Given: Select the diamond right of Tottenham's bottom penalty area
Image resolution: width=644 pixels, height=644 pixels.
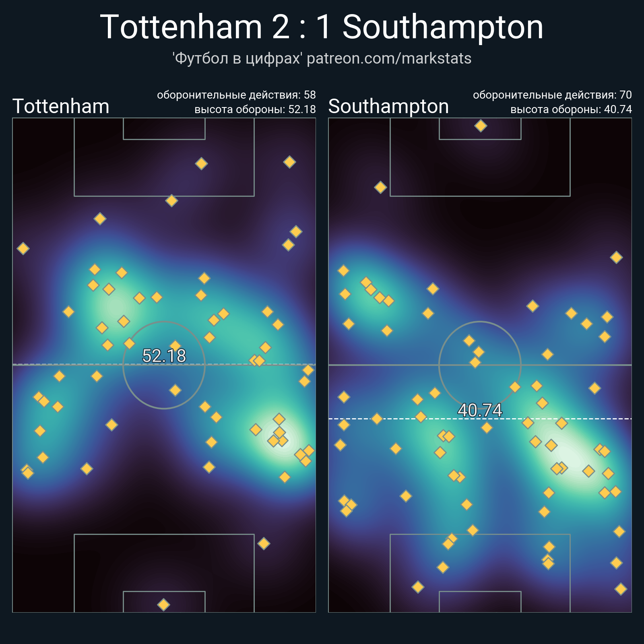Looking at the screenshot, I should (264, 543).
